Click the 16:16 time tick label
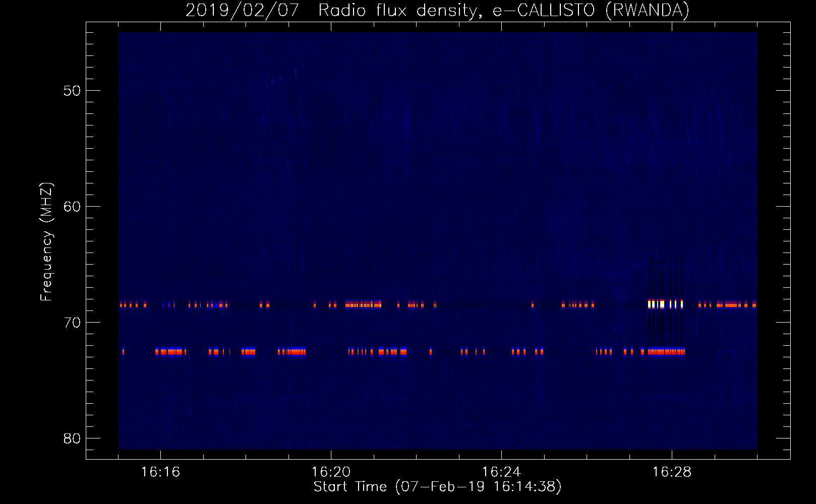This screenshot has height=504, width=816. 160,472
